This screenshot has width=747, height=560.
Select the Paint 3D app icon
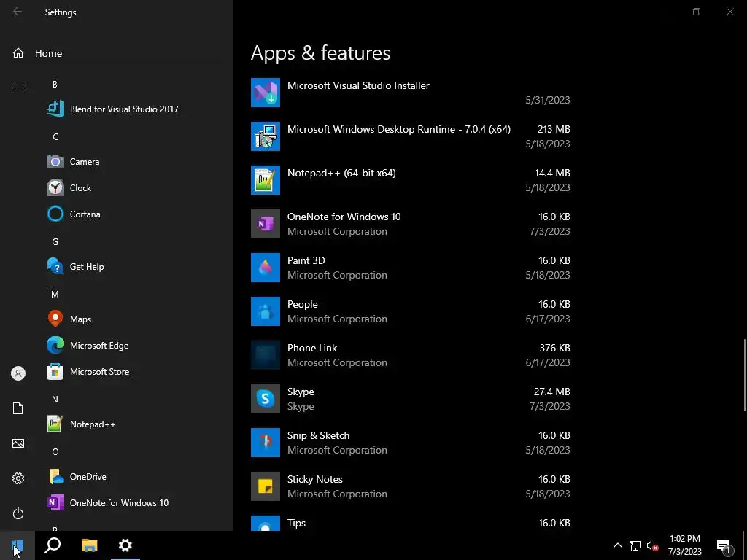(266, 268)
